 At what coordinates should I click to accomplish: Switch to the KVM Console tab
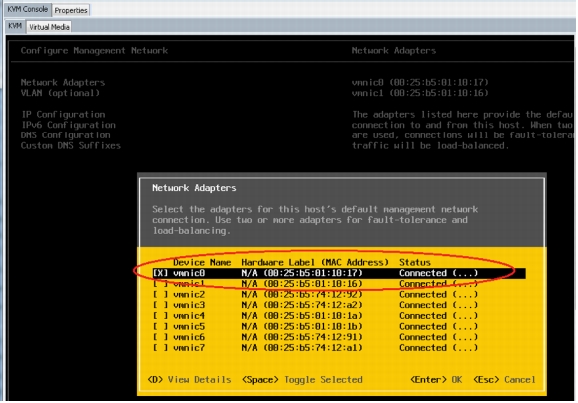click(x=28, y=9)
